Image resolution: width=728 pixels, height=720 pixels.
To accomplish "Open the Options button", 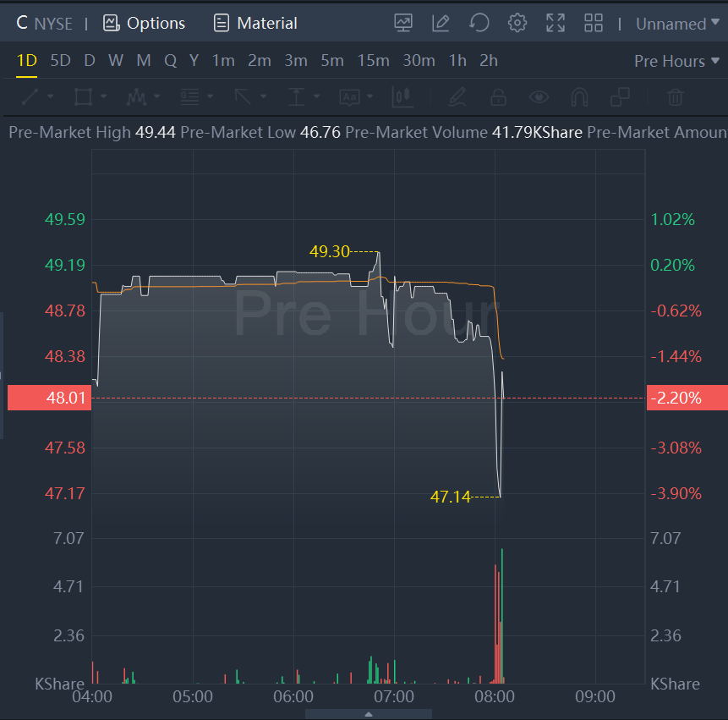I will click(144, 24).
